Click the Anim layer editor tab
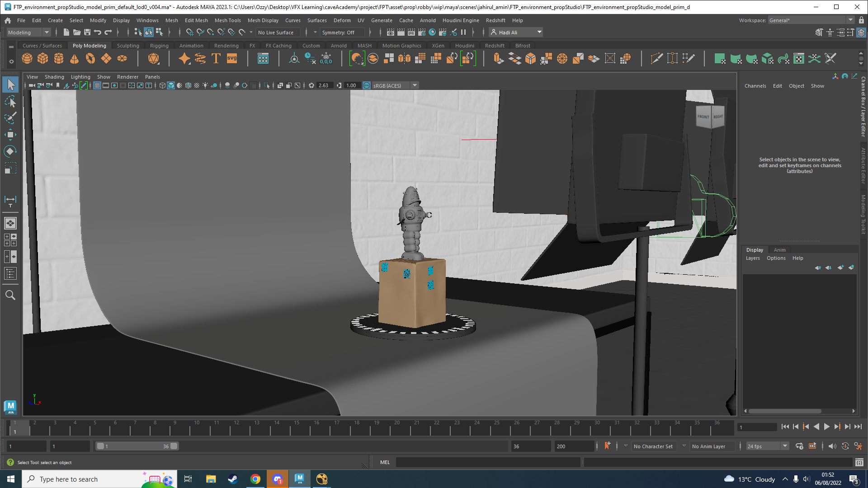The width and height of the screenshot is (868, 488). pos(779,250)
